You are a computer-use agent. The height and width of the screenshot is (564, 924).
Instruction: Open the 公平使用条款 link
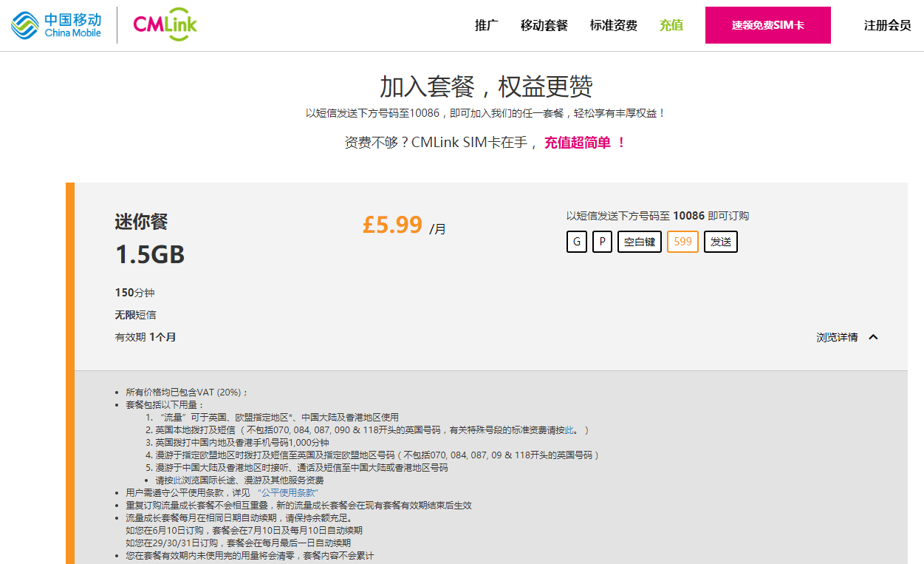287,492
